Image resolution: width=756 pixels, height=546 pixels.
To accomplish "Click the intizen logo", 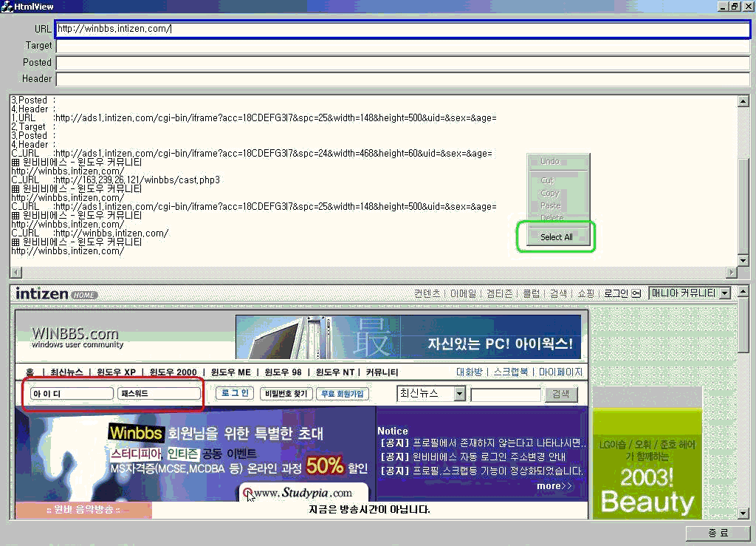I will pyautogui.click(x=42, y=293).
